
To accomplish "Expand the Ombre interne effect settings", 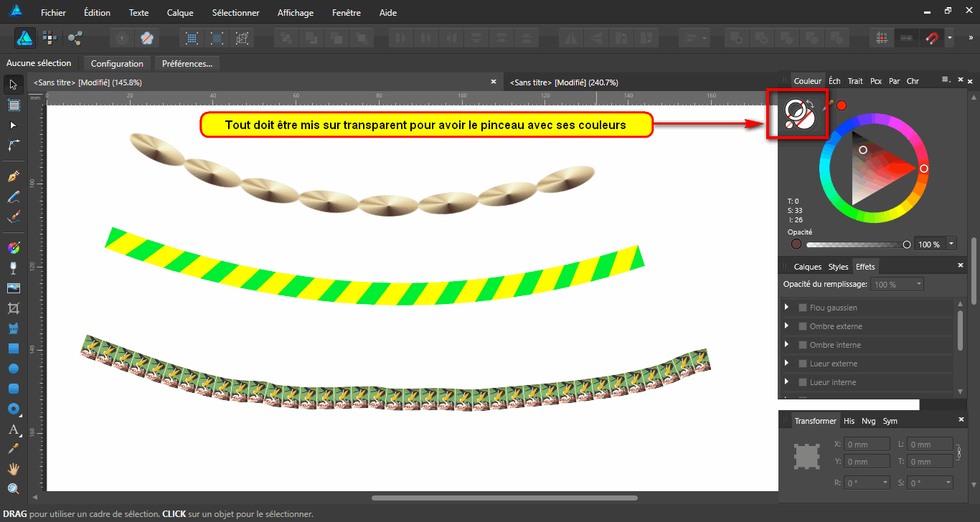I will click(x=787, y=344).
